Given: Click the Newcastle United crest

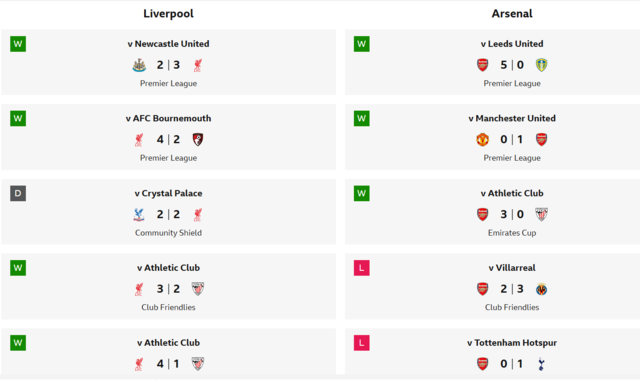Looking at the screenshot, I should 139,65.
